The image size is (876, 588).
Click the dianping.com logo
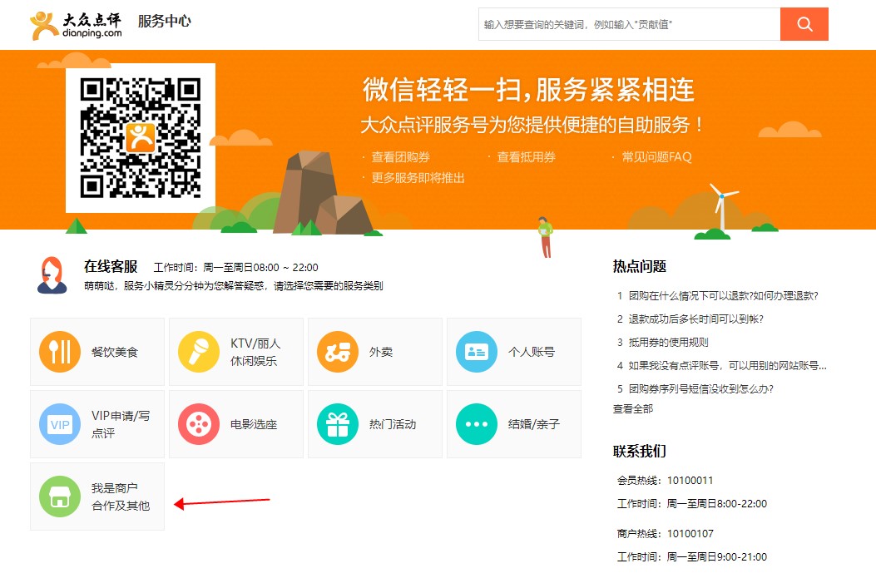tap(77, 25)
